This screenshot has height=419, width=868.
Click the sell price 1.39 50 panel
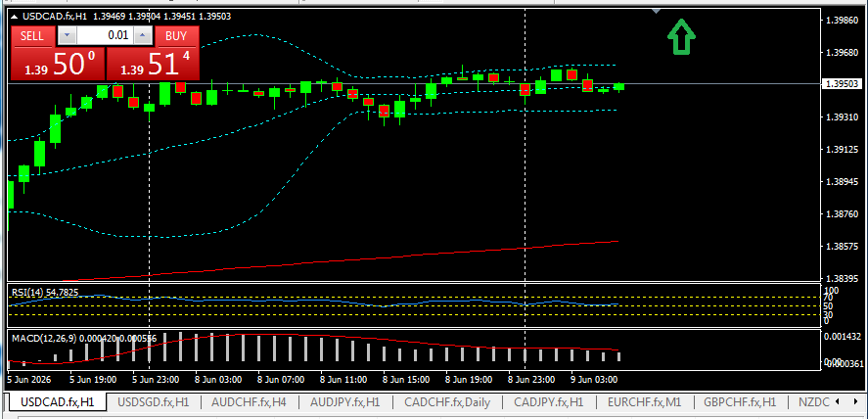pos(58,64)
